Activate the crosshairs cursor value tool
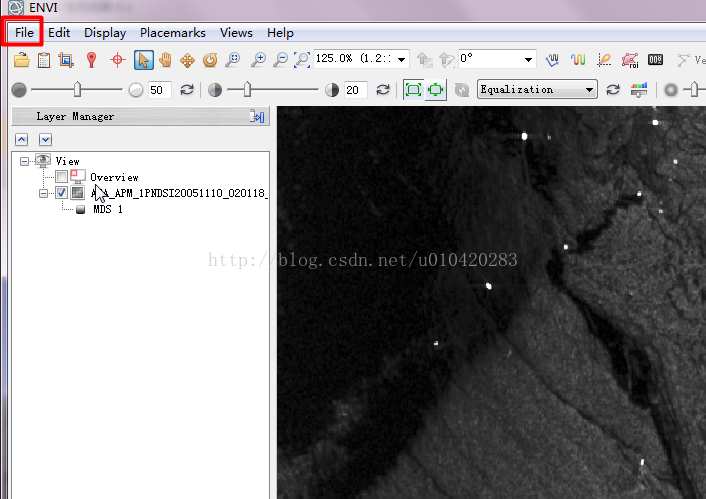 tap(118, 59)
